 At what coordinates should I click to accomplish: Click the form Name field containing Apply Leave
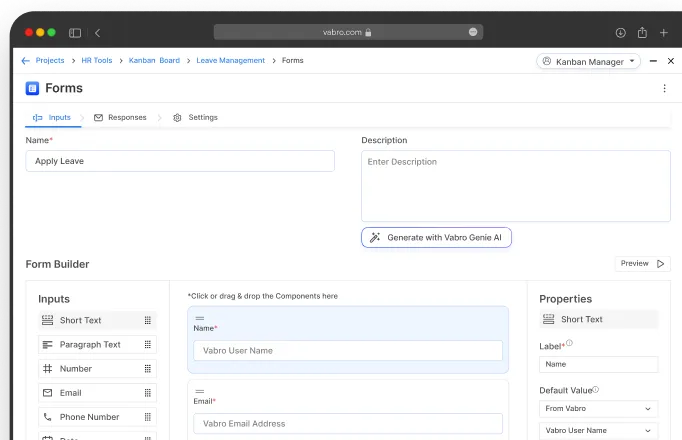tap(180, 161)
